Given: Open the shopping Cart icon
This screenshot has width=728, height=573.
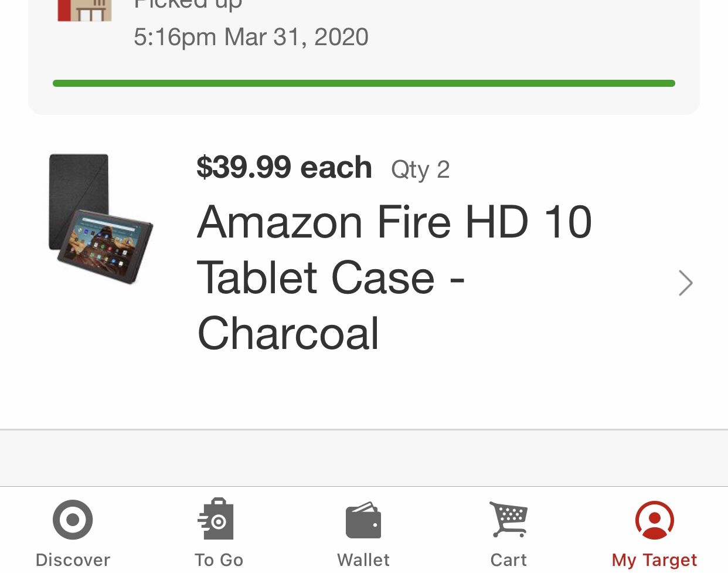Looking at the screenshot, I should [x=509, y=519].
